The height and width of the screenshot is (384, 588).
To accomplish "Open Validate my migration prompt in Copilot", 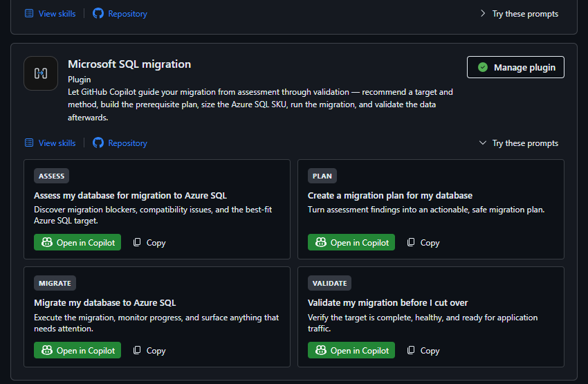I will coord(351,350).
